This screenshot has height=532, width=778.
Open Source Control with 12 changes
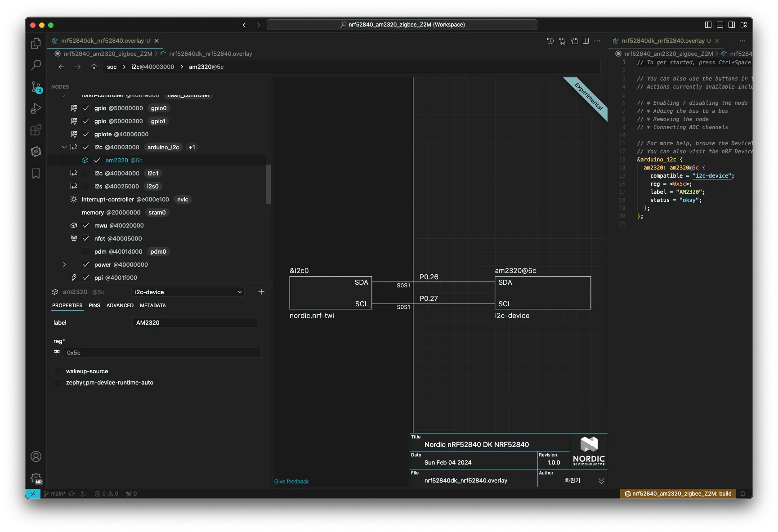coord(36,87)
